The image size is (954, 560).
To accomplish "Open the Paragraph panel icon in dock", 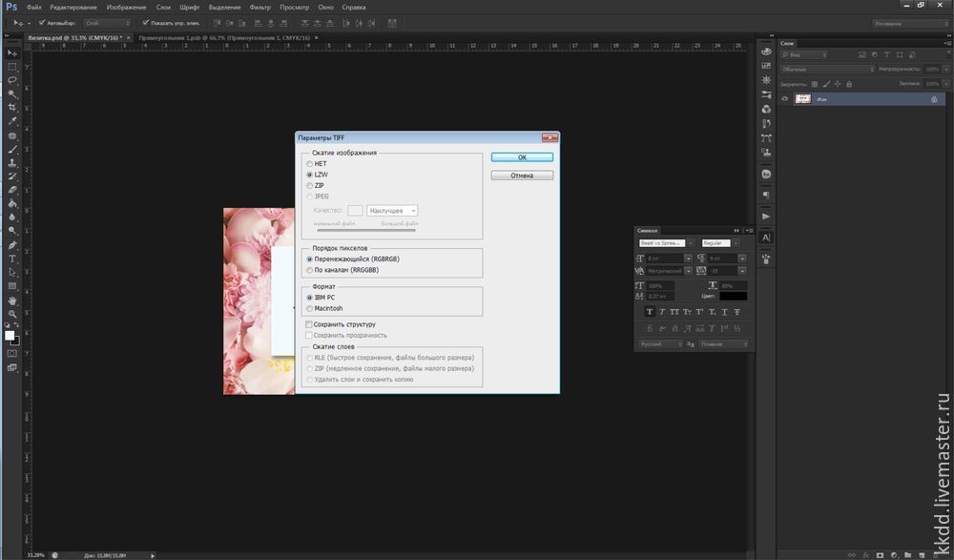I will point(766,195).
